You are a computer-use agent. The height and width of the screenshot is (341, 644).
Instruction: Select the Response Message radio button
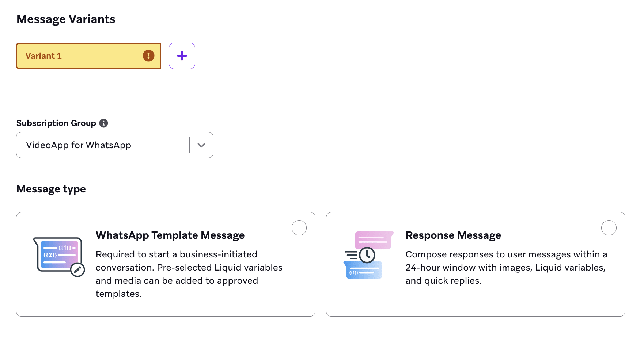pyautogui.click(x=609, y=228)
